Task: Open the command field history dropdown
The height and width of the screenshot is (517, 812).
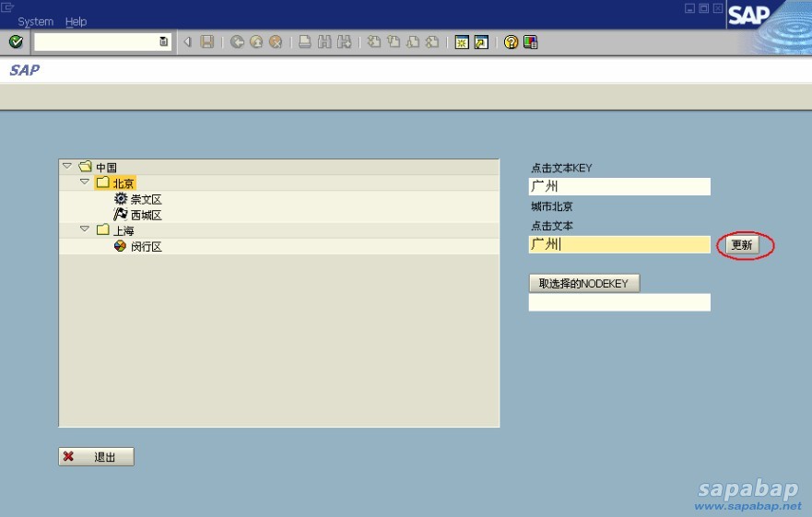Action: pos(163,42)
